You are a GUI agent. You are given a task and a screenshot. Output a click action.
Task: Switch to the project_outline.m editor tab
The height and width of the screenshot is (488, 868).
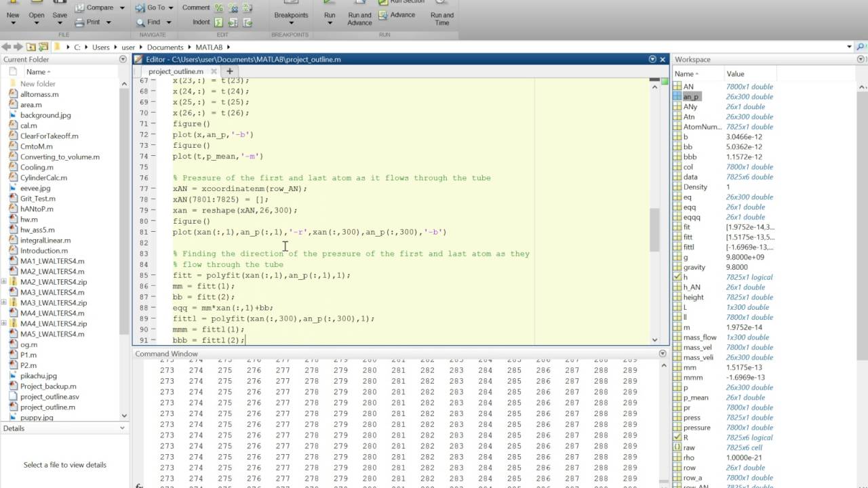point(176,71)
